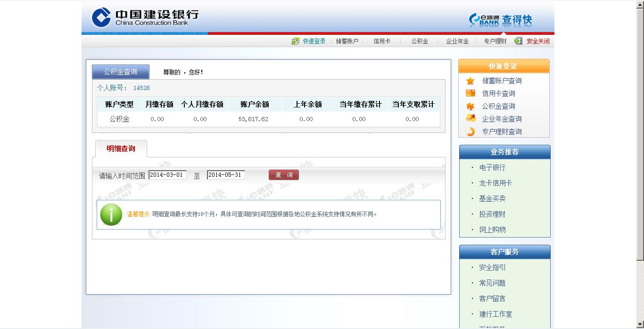Image resolution: width=644 pixels, height=329 pixels.
Task: Select the 公积金查询 tab
Action: (x=121, y=72)
